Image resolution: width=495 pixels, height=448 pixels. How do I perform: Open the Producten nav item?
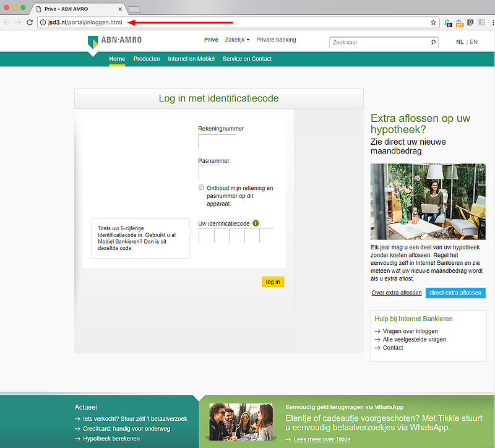tap(147, 59)
